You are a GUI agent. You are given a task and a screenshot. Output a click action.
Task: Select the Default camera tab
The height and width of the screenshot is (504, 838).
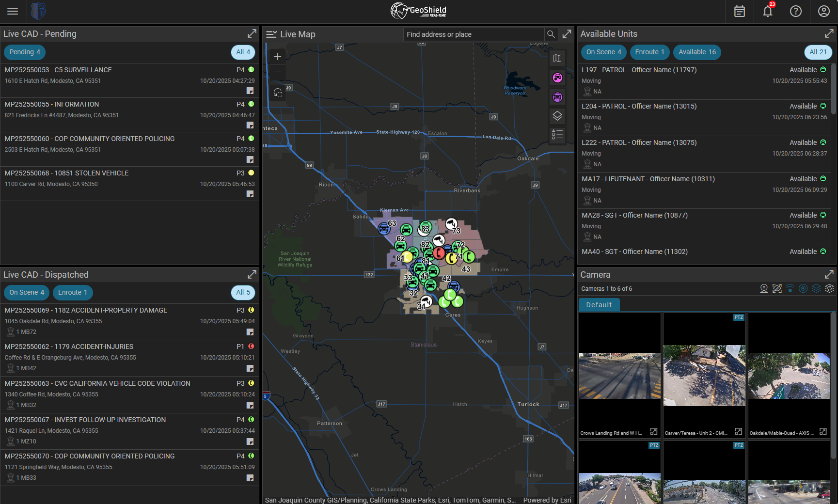click(599, 305)
